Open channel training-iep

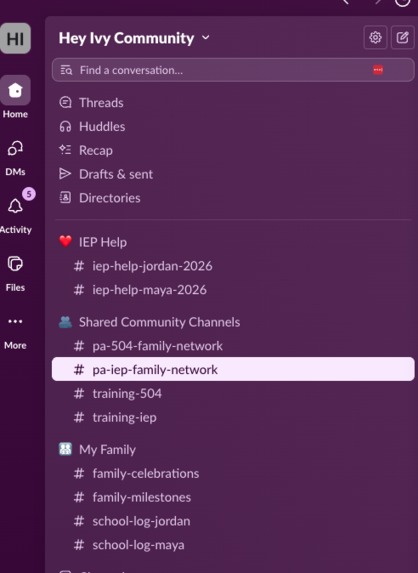tap(233, 417)
